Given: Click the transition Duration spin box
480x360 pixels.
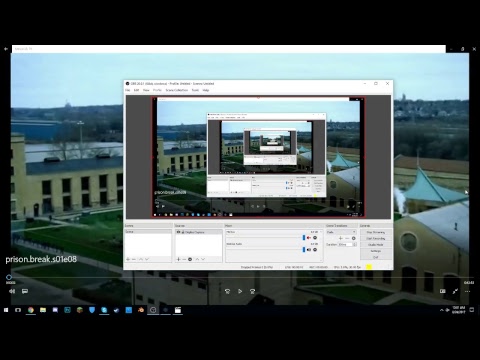Looking at the screenshot, I should [x=347, y=245].
